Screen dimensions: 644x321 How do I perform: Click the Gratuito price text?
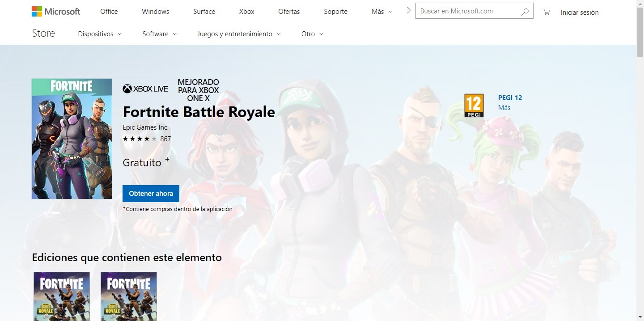coord(142,163)
